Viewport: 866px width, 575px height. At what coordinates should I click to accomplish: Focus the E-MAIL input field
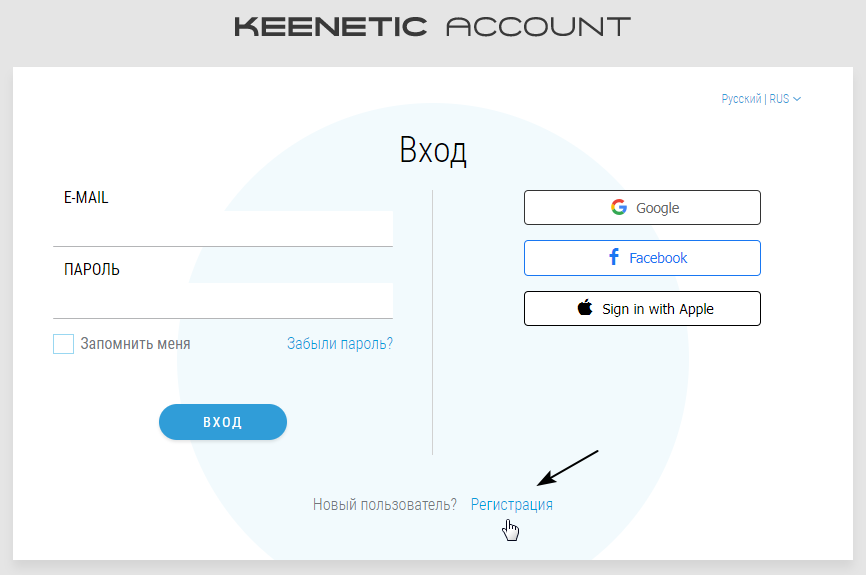pos(223,228)
